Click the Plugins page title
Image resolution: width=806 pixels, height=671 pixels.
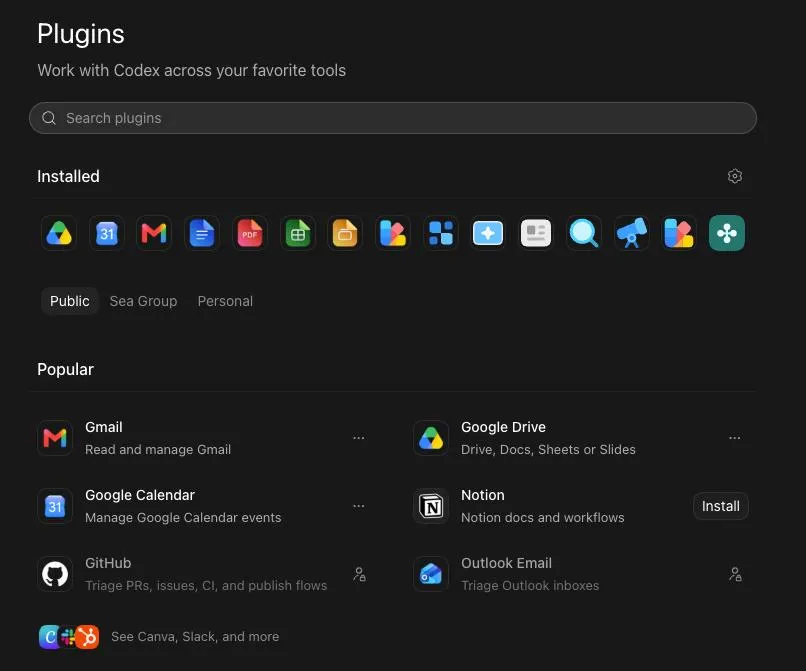click(81, 34)
